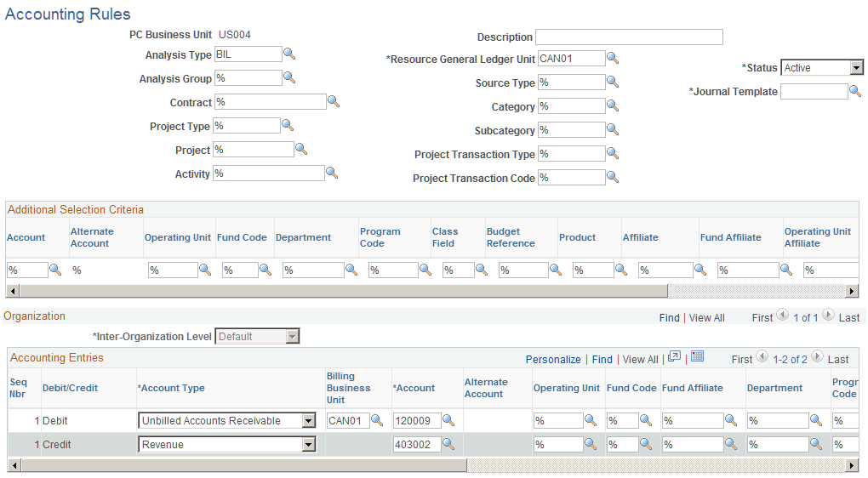The width and height of the screenshot is (868, 478).
Task: Open the Source Type lookup
Action: click(x=612, y=82)
